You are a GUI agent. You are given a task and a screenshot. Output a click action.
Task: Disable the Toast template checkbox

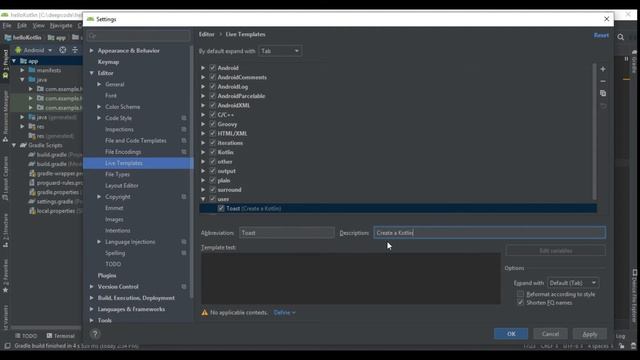221,209
